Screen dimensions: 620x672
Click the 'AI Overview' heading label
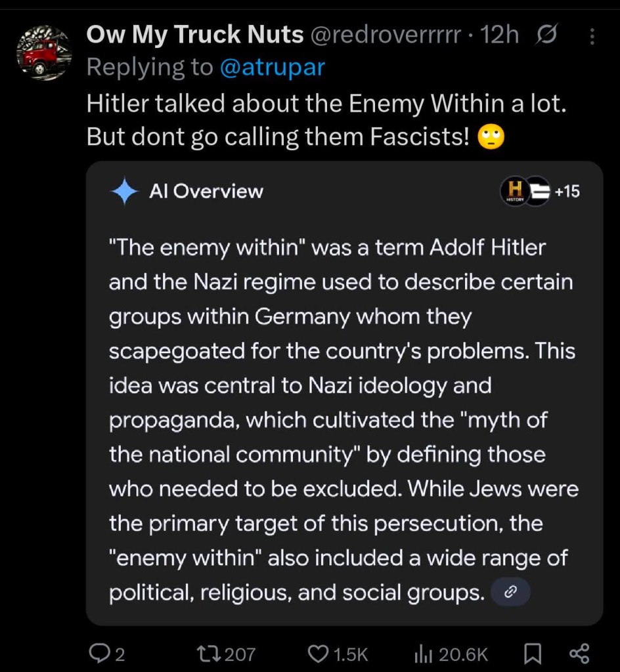click(x=206, y=192)
